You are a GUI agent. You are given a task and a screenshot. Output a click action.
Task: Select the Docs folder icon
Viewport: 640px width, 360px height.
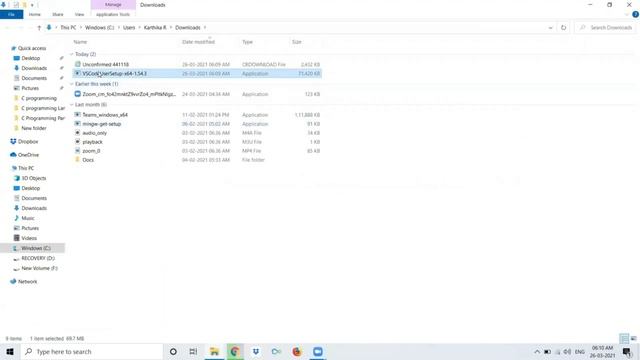point(78,160)
